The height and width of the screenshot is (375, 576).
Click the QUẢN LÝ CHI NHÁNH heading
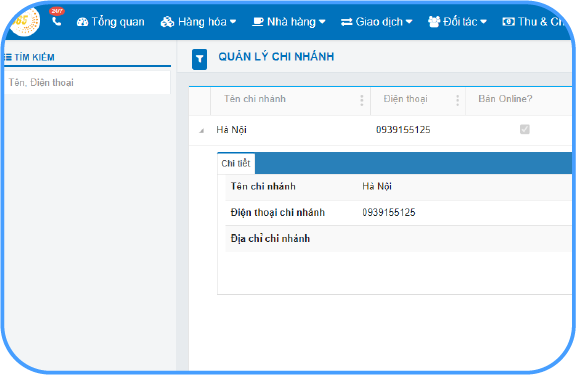(276, 57)
